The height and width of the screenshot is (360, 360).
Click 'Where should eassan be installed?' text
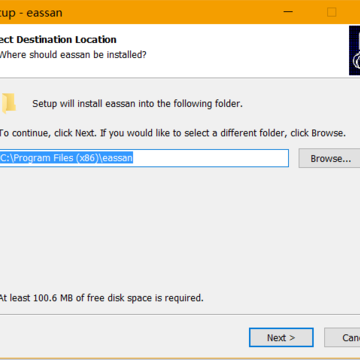pyautogui.click(x=73, y=54)
